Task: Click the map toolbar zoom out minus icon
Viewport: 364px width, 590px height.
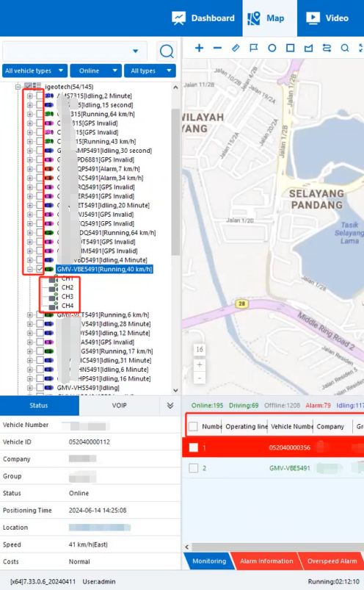Action: [x=217, y=48]
